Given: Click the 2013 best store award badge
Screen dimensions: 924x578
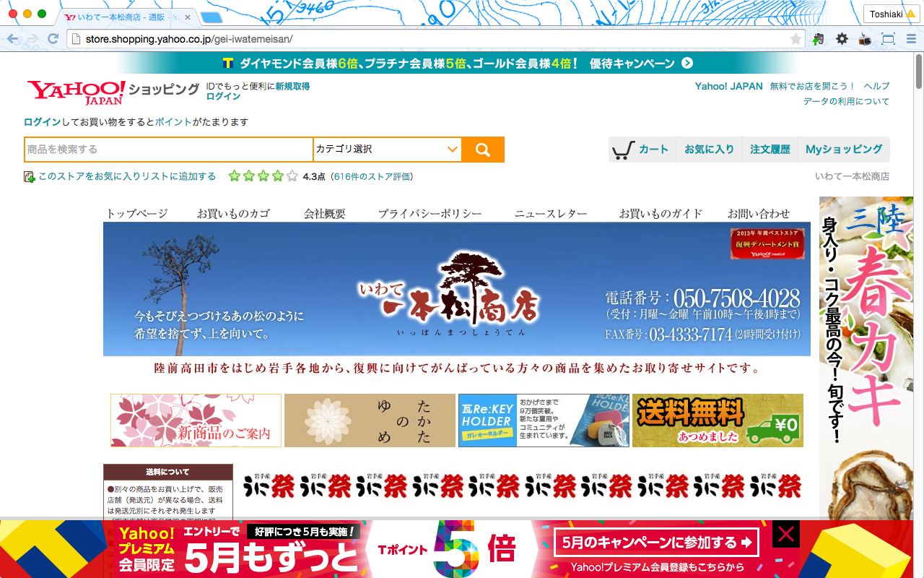Looking at the screenshot, I should [767, 244].
